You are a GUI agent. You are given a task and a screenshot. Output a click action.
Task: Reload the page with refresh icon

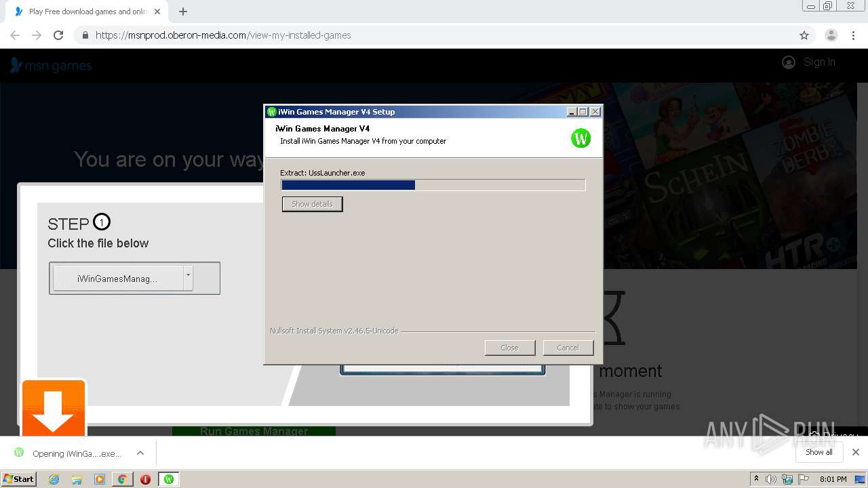(x=58, y=35)
